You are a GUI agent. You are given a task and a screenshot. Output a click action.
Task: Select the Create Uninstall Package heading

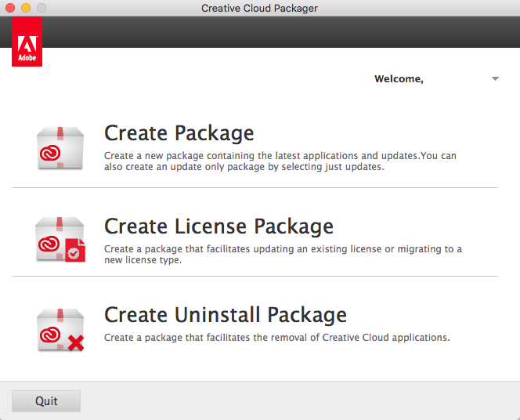[x=226, y=314]
